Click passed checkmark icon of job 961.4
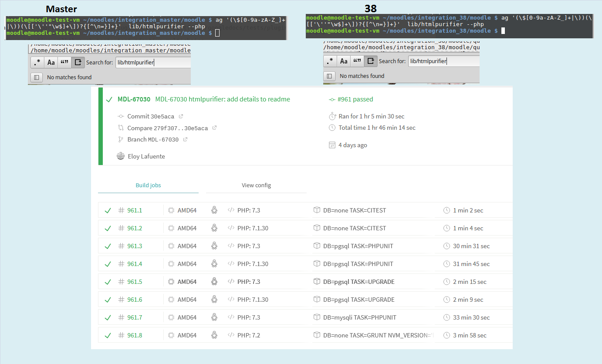The height and width of the screenshot is (364, 602). 108,264
